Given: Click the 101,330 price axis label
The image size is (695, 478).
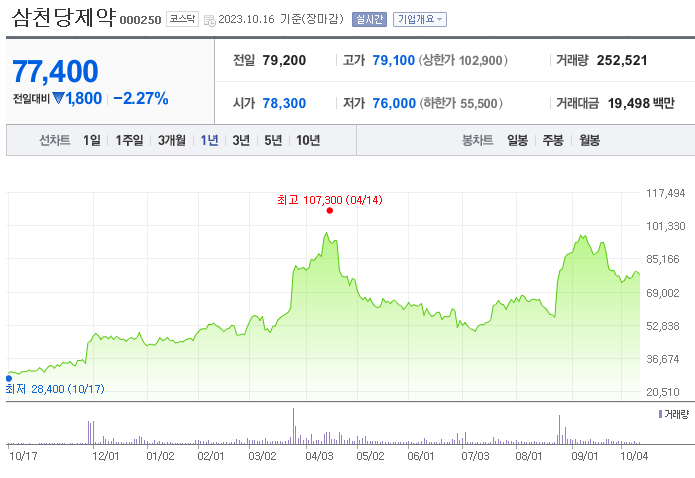Looking at the screenshot, I should (x=666, y=226).
